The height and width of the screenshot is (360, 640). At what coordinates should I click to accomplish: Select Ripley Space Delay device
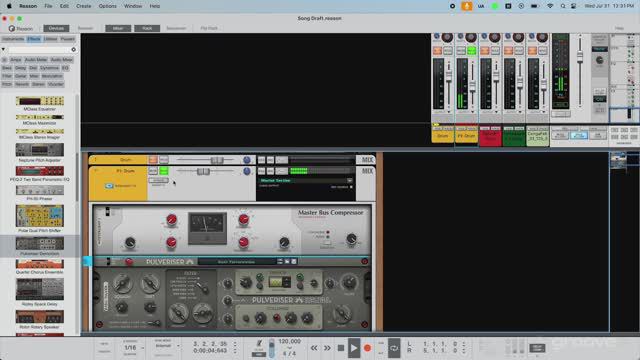coord(40,292)
